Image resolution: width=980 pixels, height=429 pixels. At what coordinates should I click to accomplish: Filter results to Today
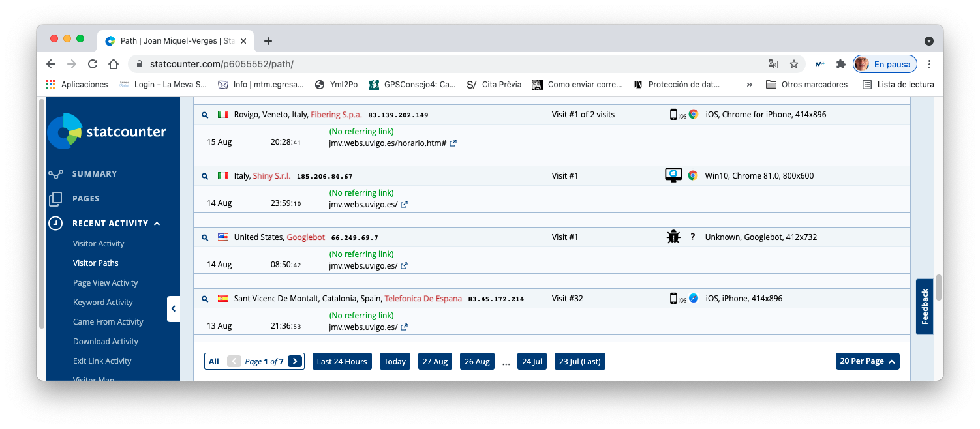click(395, 361)
